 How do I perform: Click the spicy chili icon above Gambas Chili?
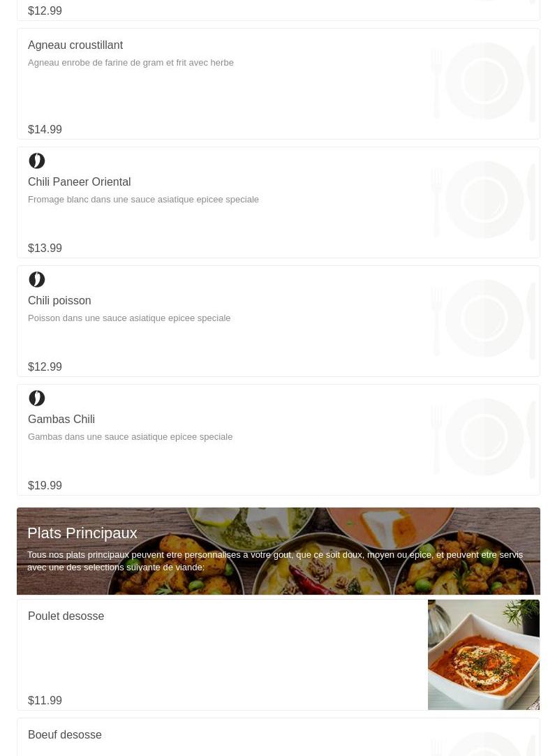coord(36,398)
